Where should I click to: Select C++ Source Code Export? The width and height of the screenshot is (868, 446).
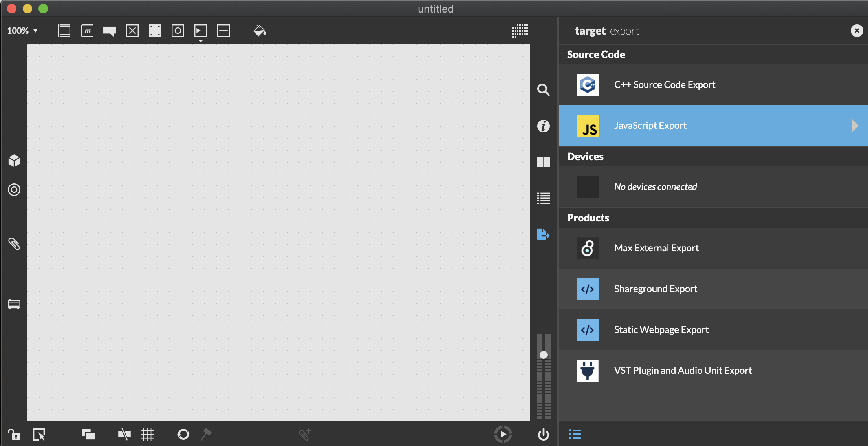[665, 85]
